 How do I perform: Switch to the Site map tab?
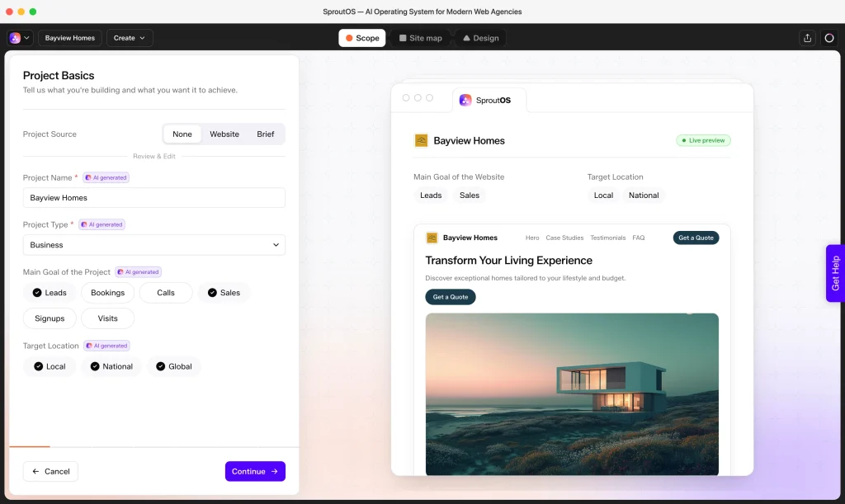pyautogui.click(x=420, y=38)
